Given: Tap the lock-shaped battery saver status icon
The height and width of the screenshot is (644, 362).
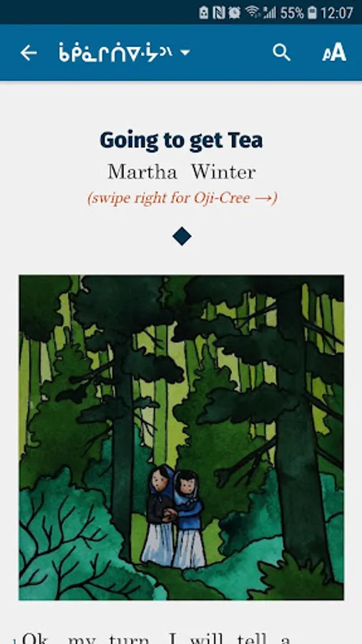Looking at the screenshot, I should tap(204, 12).
